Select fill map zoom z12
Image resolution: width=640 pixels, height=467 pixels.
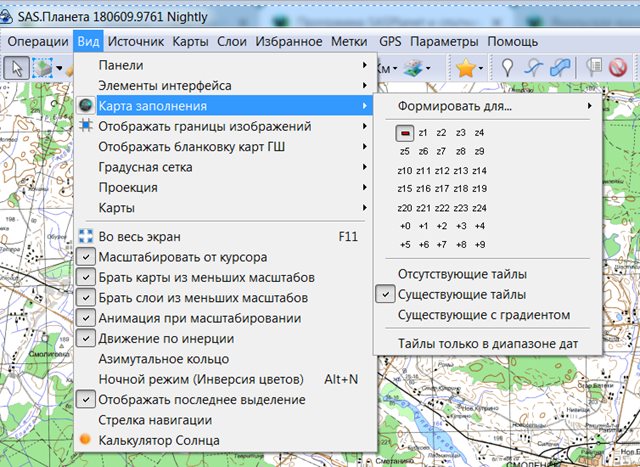[x=442, y=171]
